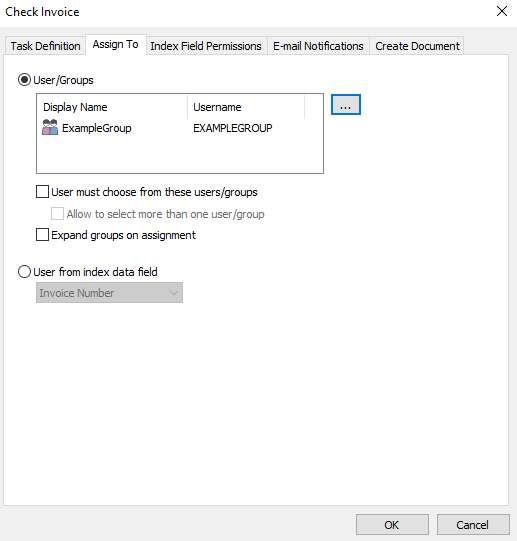The height and width of the screenshot is (541, 517).
Task: Open the Invoice Number dropdown
Action: (x=109, y=293)
